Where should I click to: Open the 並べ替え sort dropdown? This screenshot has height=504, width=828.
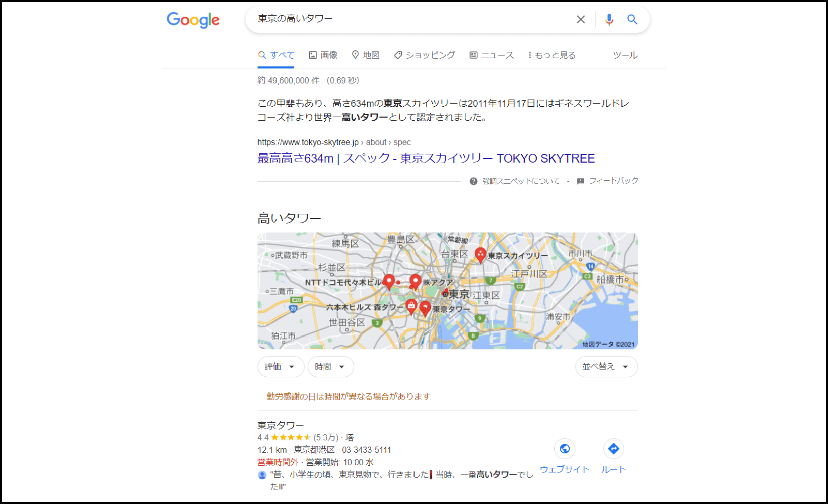click(x=606, y=367)
